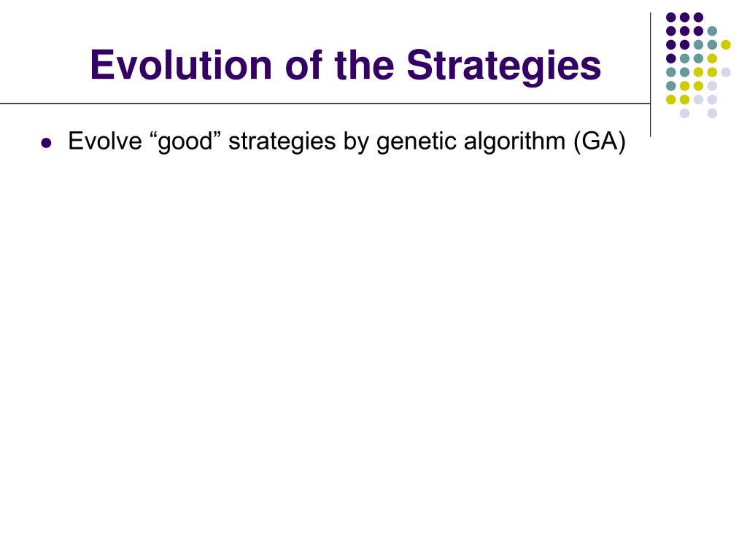
Task: Click the word 'Strategies' in the heading
Action: coord(504,66)
